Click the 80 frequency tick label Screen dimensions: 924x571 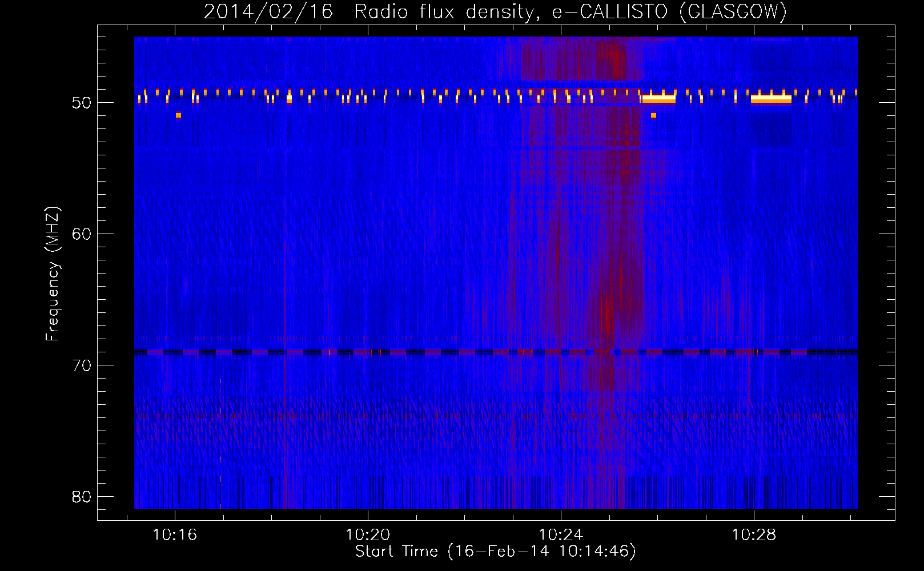click(82, 496)
